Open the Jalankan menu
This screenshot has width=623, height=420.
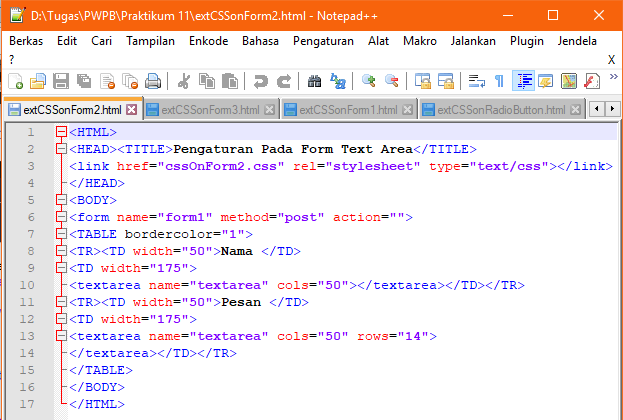(x=473, y=41)
